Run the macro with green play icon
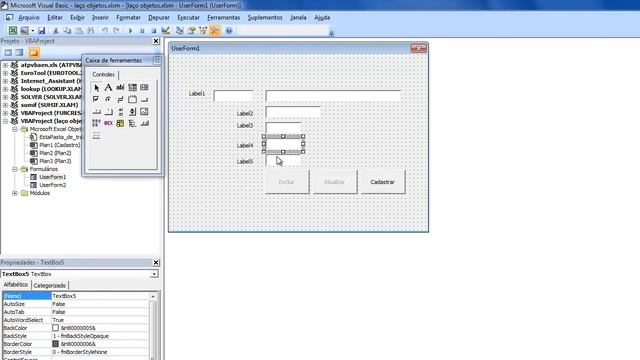Screen dimensions: 640x360 point(131,31)
